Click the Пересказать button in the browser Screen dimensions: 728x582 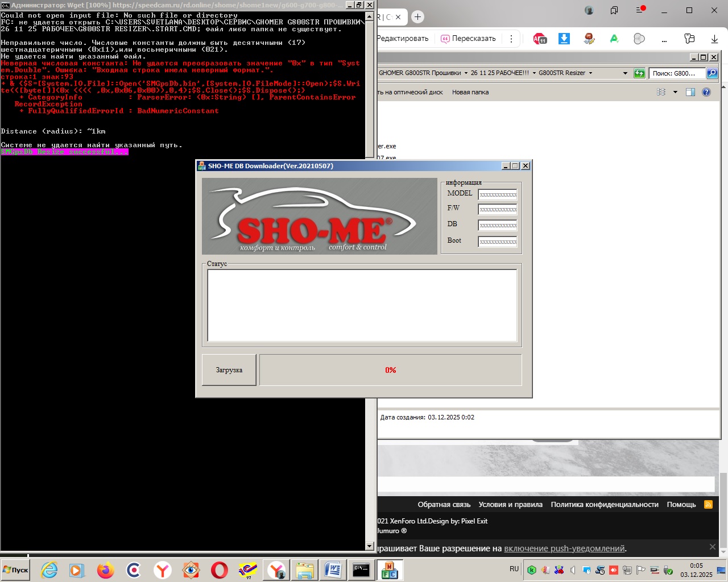[468, 39]
